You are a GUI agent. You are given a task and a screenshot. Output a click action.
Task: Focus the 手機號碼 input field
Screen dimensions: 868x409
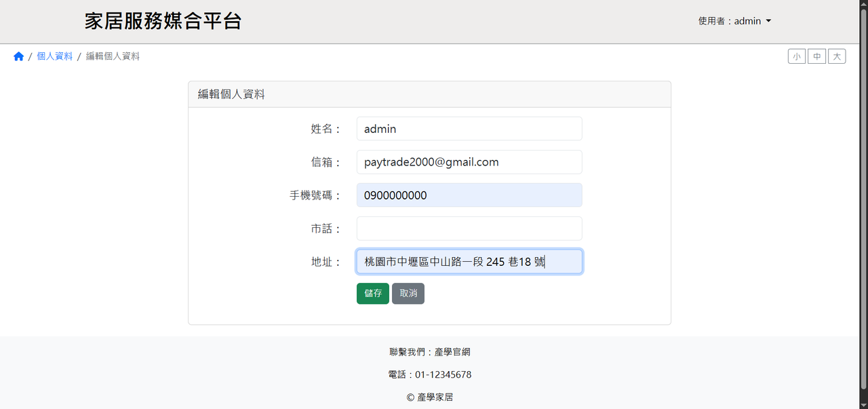tap(469, 195)
